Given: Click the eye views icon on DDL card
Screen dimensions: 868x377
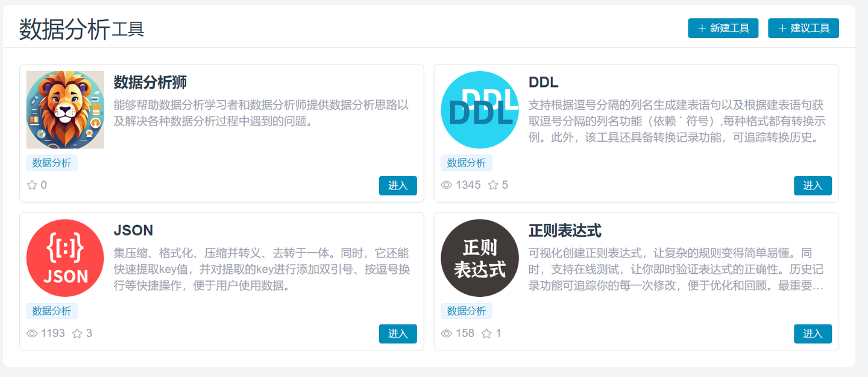Looking at the screenshot, I should [x=447, y=185].
